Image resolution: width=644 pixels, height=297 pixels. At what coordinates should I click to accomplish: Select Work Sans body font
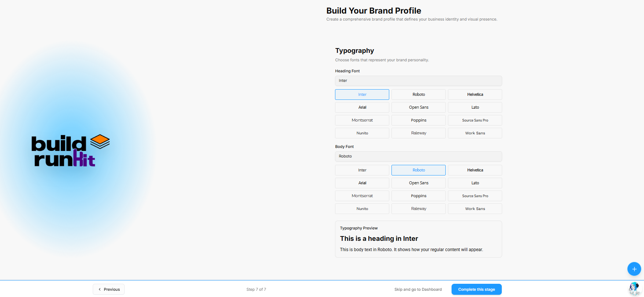[x=475, y=209]
